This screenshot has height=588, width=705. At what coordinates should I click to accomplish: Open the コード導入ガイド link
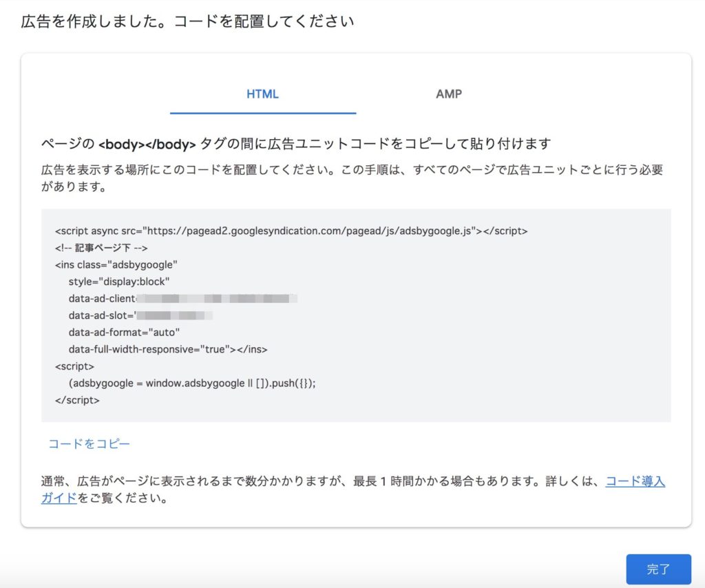click(x=635, y=481)
